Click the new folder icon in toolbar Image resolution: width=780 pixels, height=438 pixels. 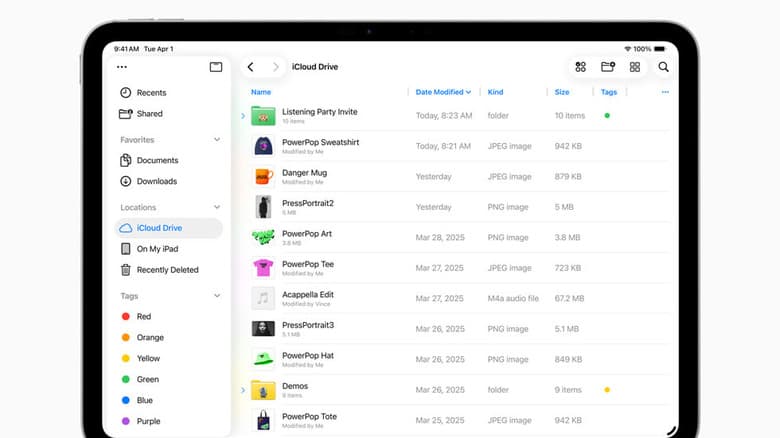(607, 67)
